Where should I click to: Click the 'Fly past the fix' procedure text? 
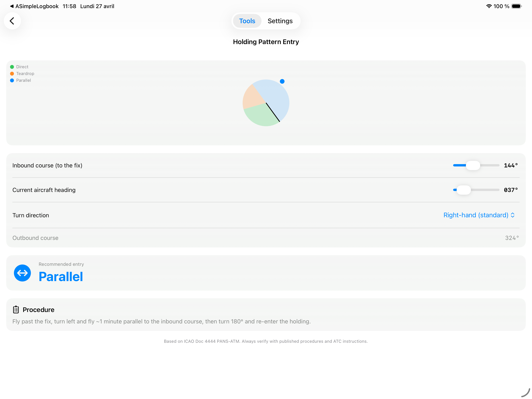(162, 321)
